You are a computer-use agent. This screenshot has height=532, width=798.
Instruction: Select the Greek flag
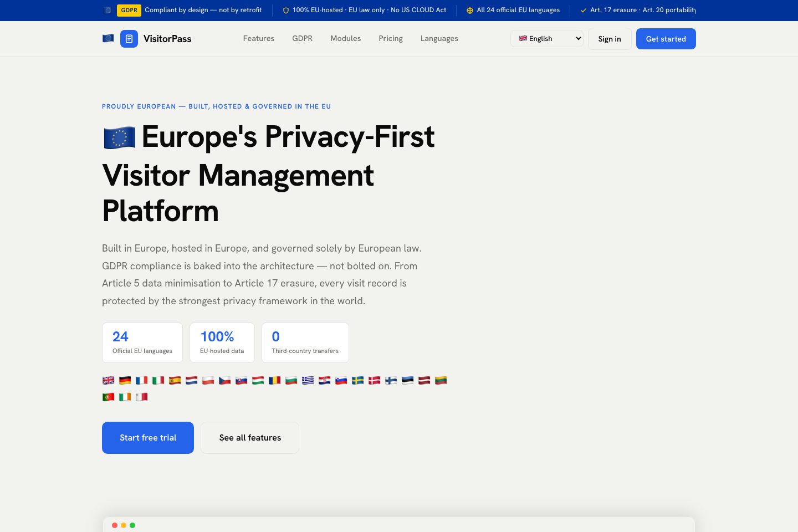coord(308,380)
